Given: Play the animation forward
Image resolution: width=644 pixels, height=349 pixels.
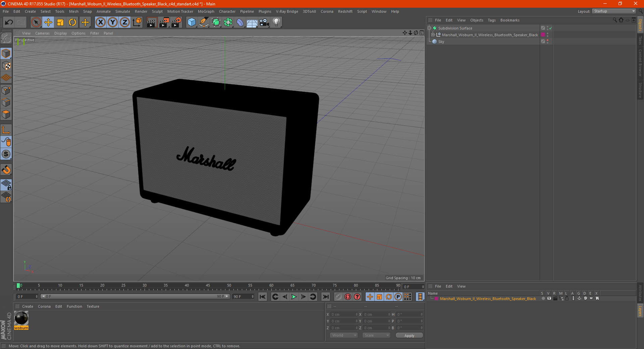Looking at the screenshot, I should point(294,297).
